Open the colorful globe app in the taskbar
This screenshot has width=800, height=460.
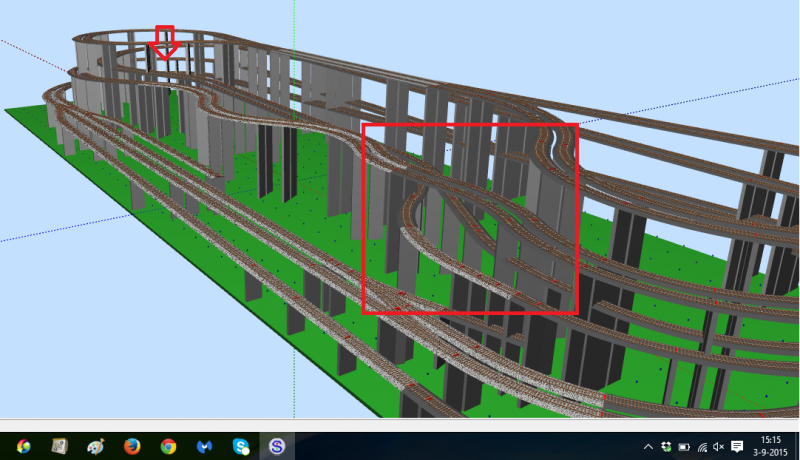tap(23, 447)
